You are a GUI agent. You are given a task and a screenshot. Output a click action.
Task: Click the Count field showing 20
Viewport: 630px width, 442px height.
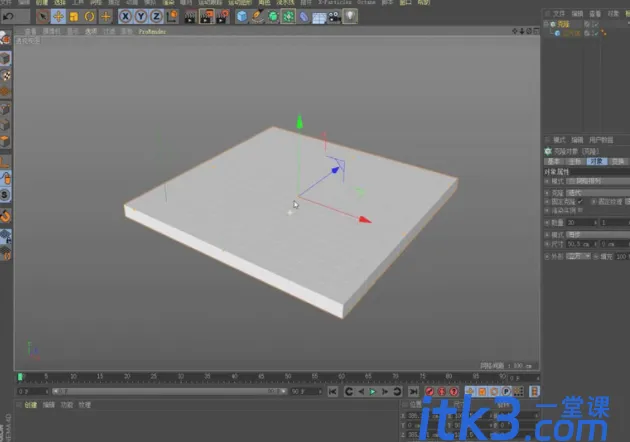580,223
